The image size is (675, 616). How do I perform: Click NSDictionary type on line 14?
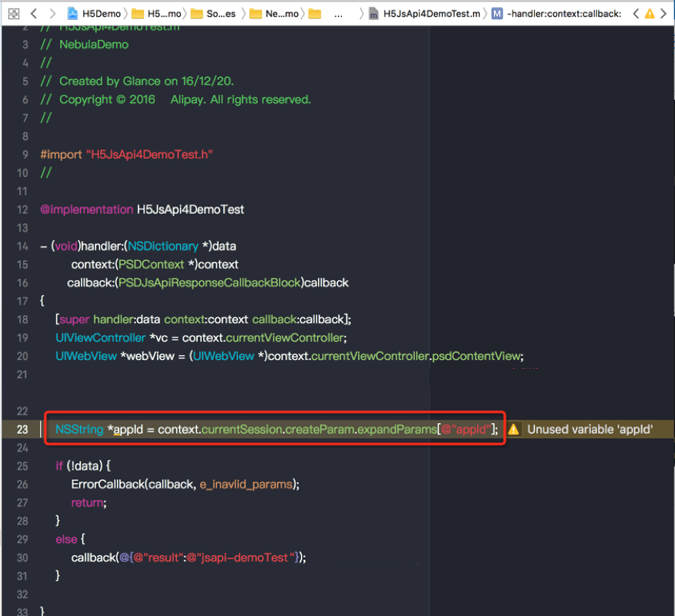(163, 246)
